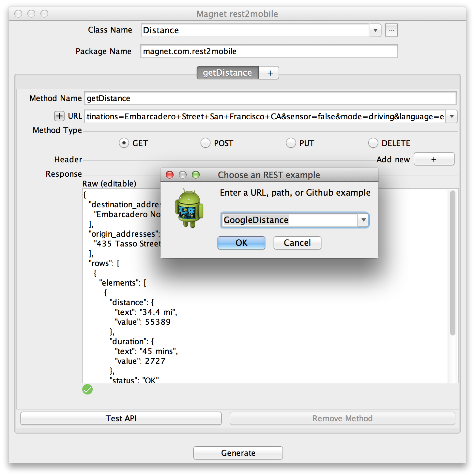This screenshot has height=476, width=475.
Task: Click the Android robot icon in dialog
Action: pyautogui.click(x=189, y=208)
